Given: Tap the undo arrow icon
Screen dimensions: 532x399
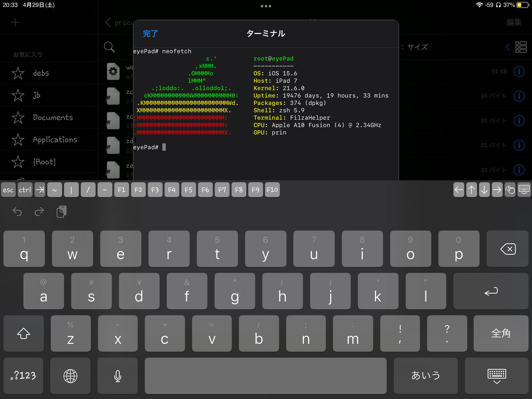Looking at the screenshot, I should click(x=17, y=212).
